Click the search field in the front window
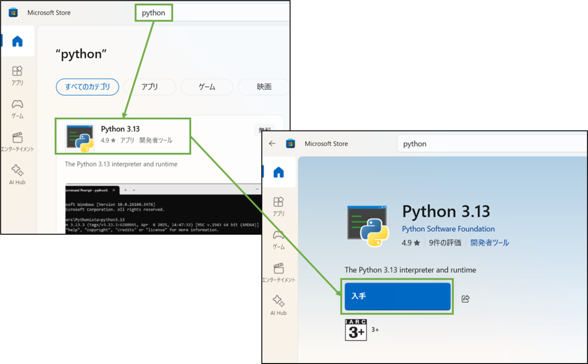Image resolution: width=588 pixels, height=364 pixels. pos(492,144)
